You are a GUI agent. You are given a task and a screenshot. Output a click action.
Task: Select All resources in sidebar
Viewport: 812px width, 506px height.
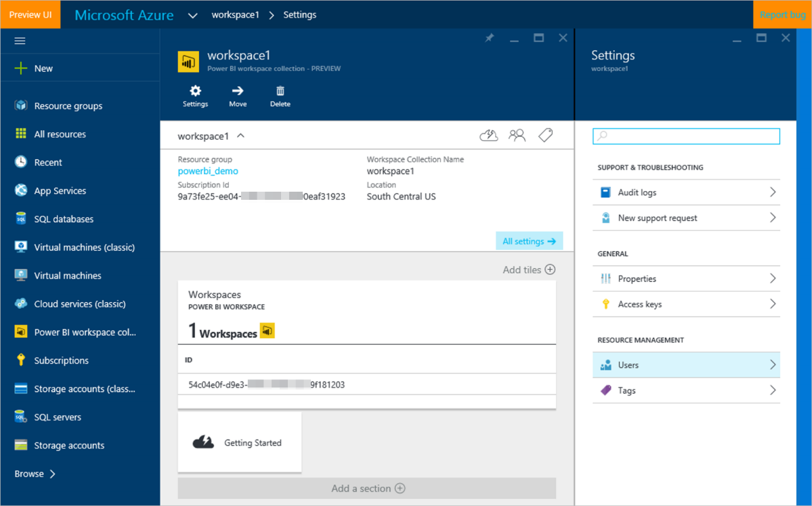click(60, 134)
